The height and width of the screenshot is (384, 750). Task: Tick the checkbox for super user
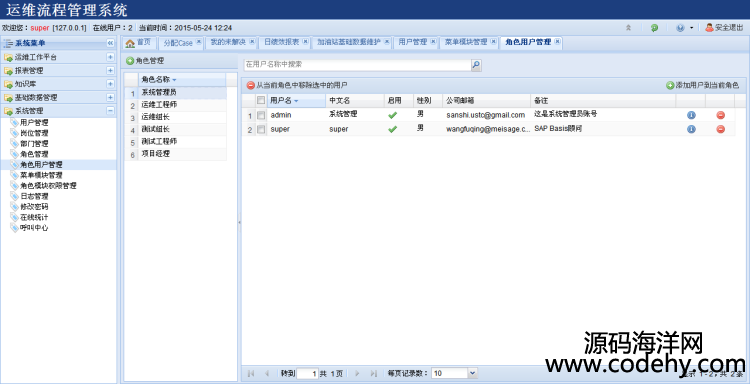point(261,129)
